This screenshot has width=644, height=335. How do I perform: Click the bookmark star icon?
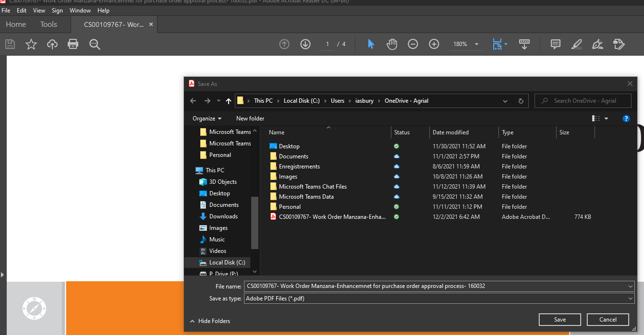tap(31, 44)
